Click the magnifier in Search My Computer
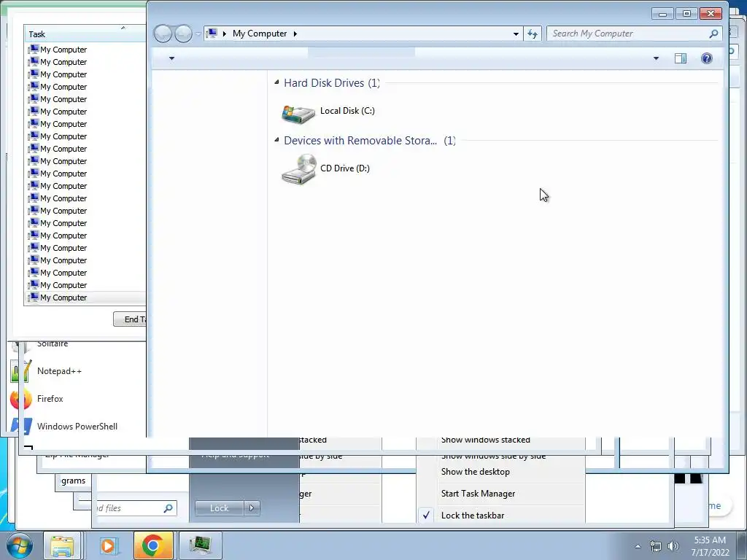Image resolution: width=747 pixels, height=560 pixels. click(x=713, y=34)
